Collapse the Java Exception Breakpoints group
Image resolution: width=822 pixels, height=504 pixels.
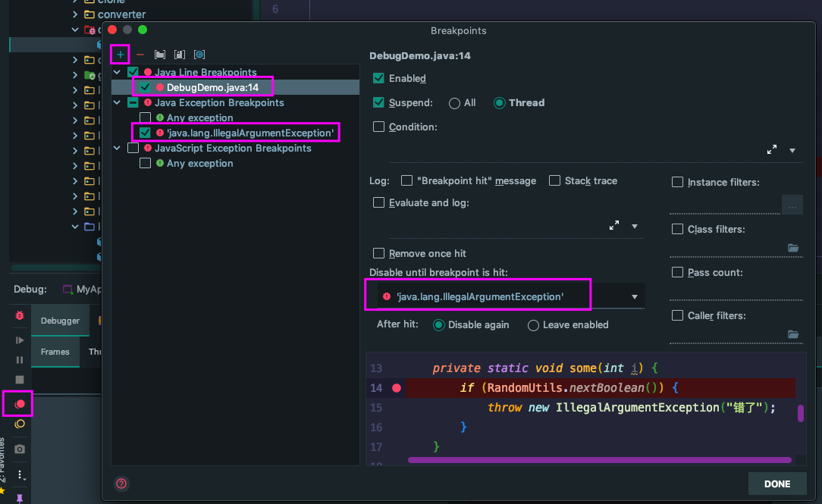point(118,102)
